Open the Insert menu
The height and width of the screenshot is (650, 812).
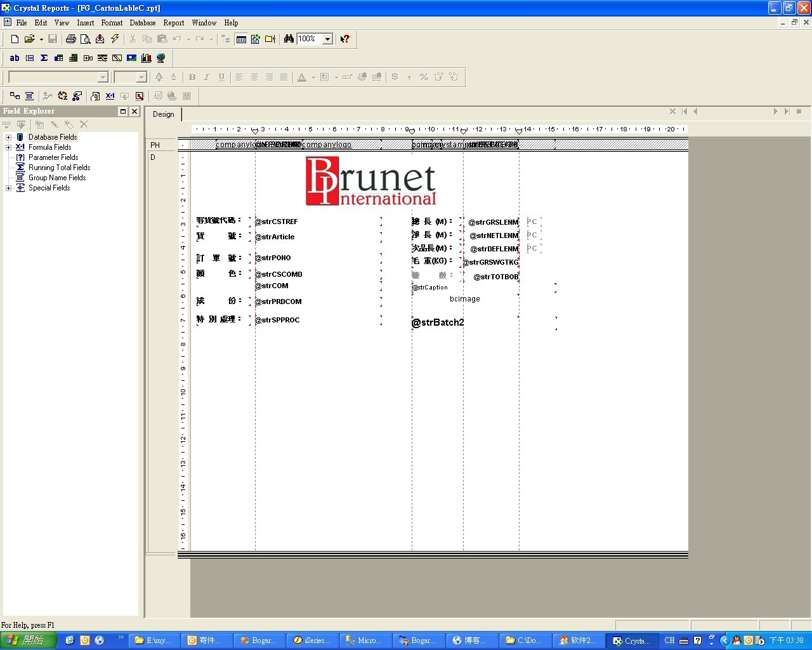[x=85, y=22]
